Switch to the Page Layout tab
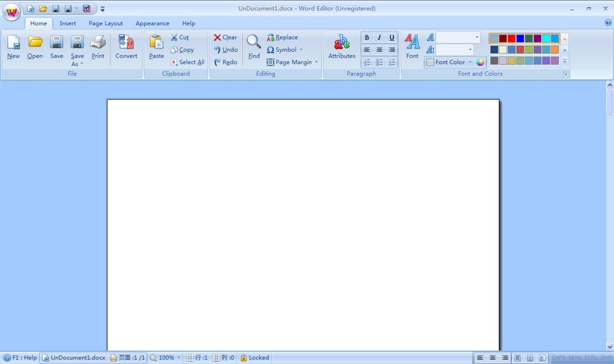Image resolution: width=614 pixels, height=364 pixels. [106, 23]
